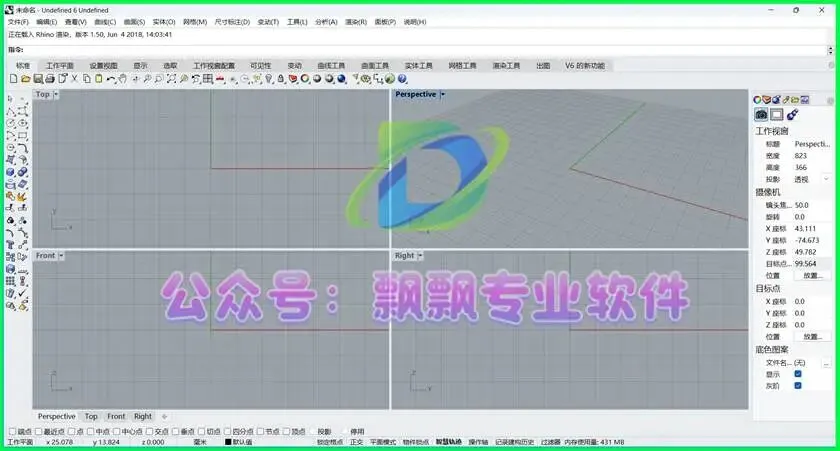Toggle 锁定格点 (Grid Snap) in status bar
840x451 pixels.
[329, 442]
